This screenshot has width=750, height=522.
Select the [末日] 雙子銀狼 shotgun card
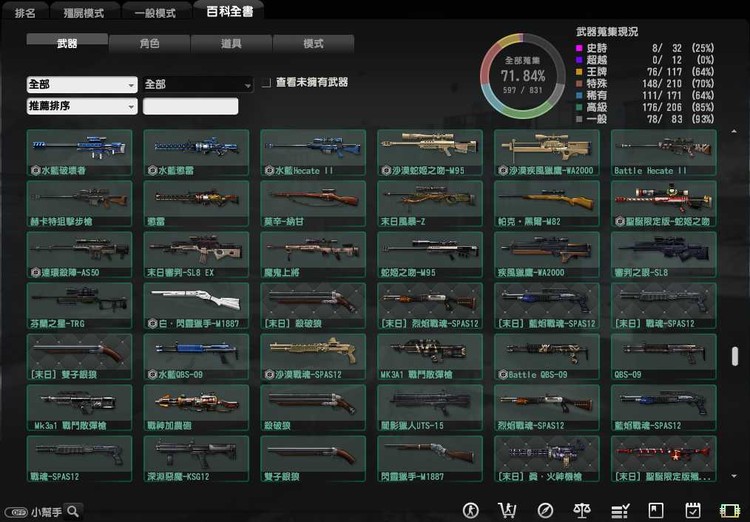point(79,356)
